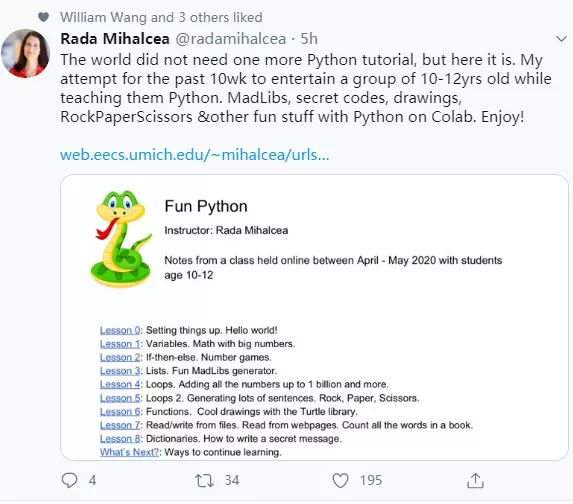573x504 pixels.
Task: Like the tweet with heart icon
Action: (x=340, y=481)
